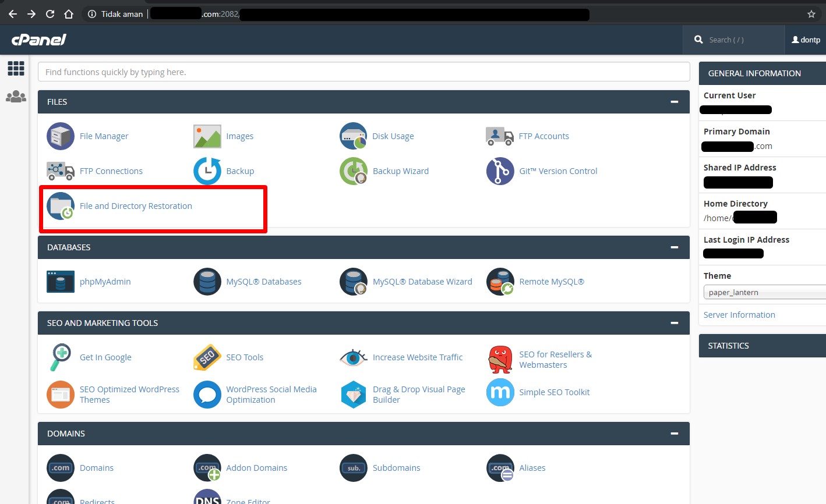Screen dimensions: 826x504
Task: Open the dontp user menu
Action: point(806,40)
